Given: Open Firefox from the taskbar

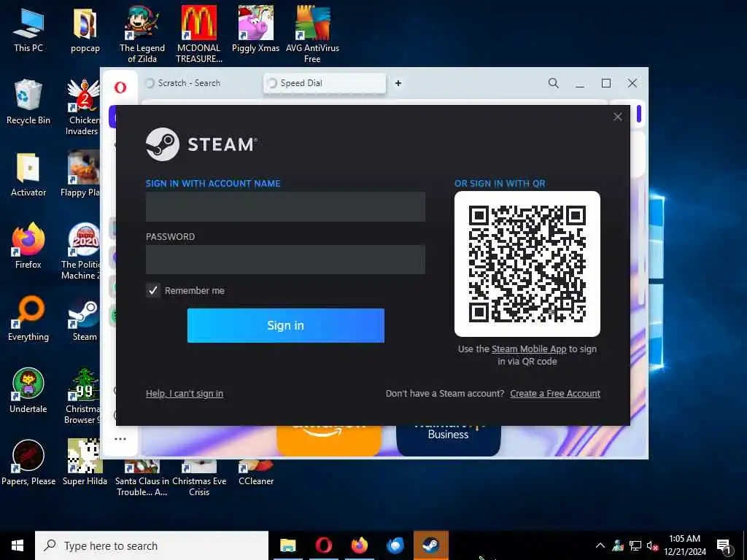Looking at the screenshot, I should pyautogui.click(x=359, y=545).
